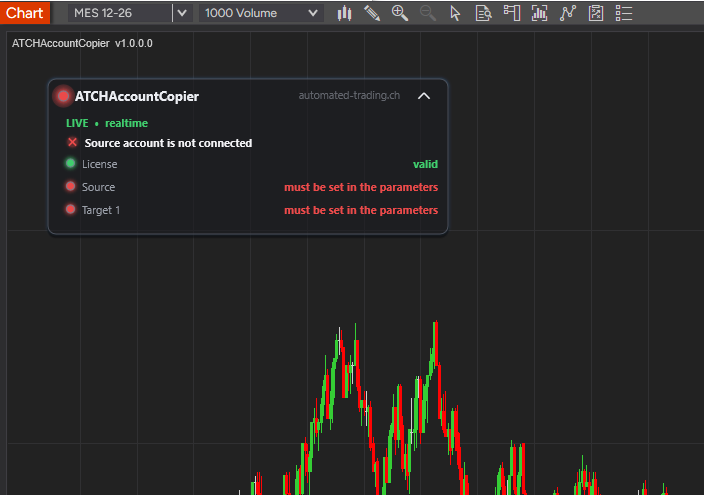Click the 'valid' license value

(425, 164)
